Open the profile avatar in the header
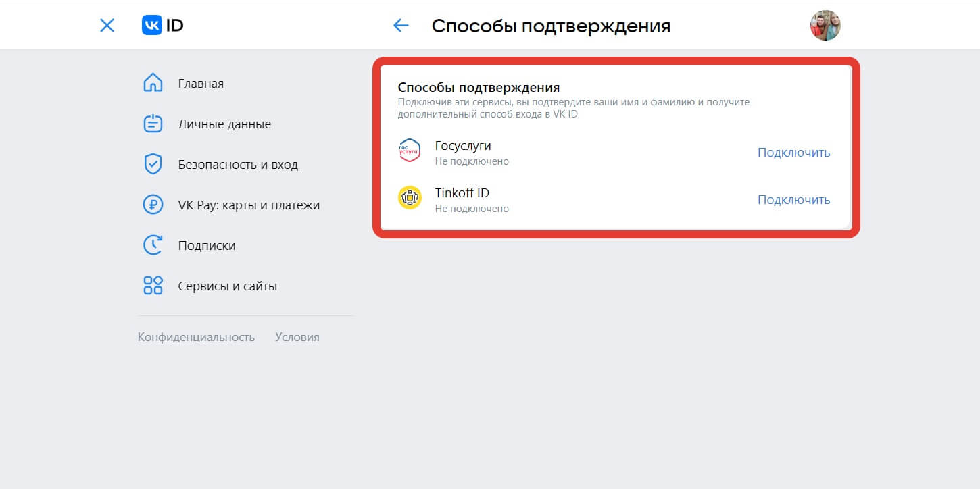Image resolution: width=980 pixels, height=489 pixels. [x=825, y=25]
